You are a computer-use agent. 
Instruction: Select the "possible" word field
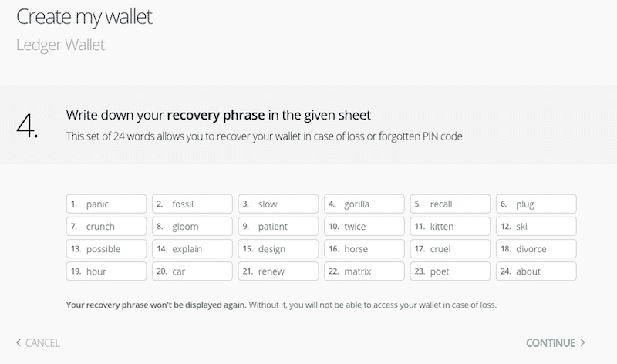[106, 249]
